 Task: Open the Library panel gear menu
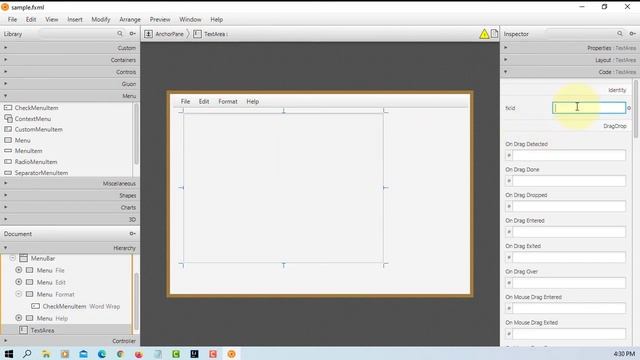tap(132, 33)
